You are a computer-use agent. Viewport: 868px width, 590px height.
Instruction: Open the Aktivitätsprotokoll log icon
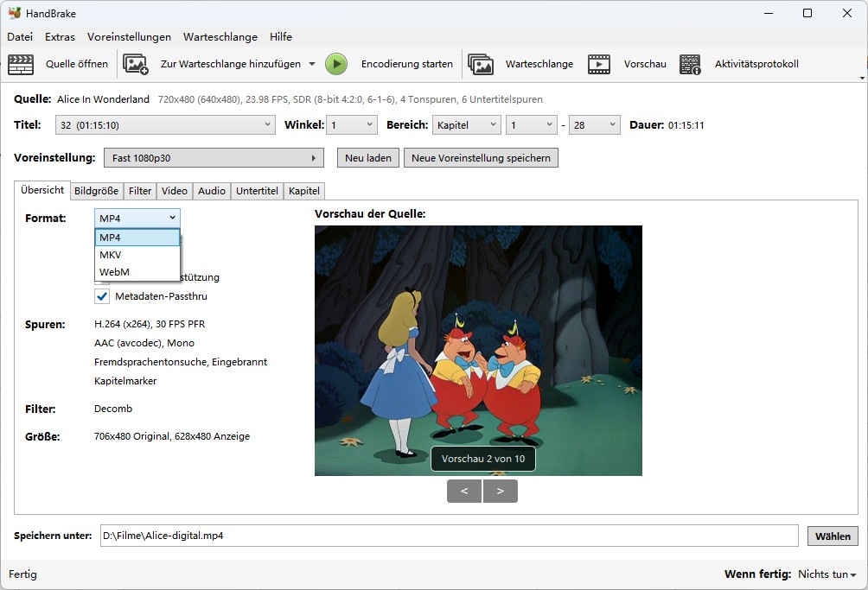pos(690,64)
